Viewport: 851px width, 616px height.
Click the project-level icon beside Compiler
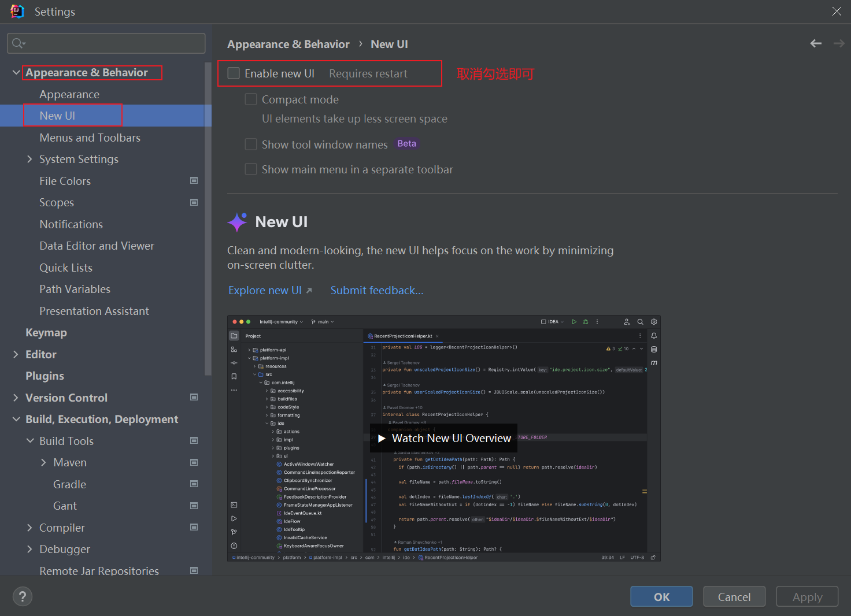(x=194, y=527)
